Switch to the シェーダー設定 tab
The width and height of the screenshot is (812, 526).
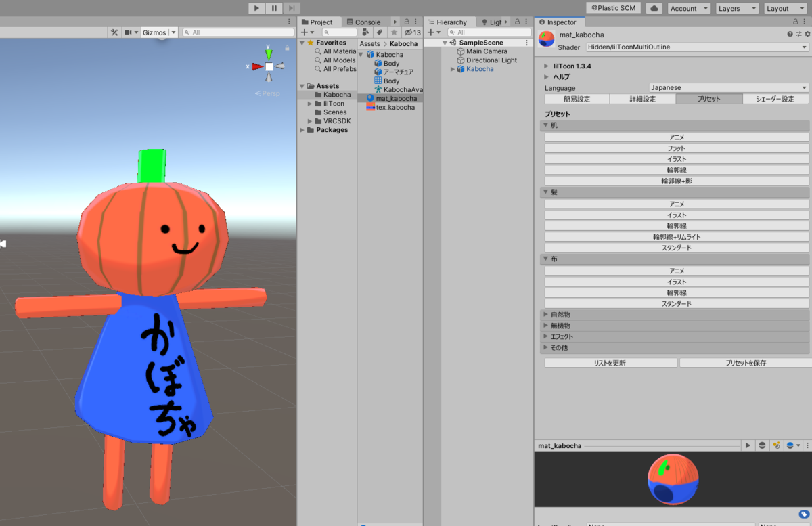[x=775, y=99]
